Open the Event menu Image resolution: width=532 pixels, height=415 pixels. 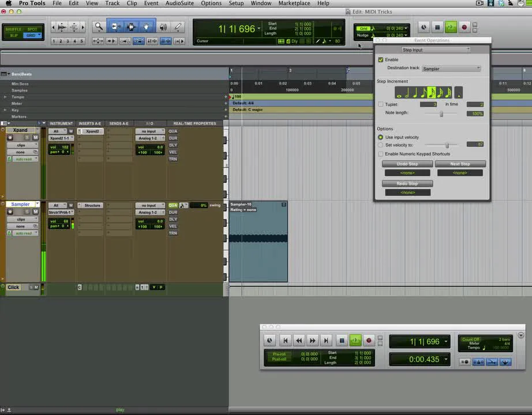coord(151,3)
